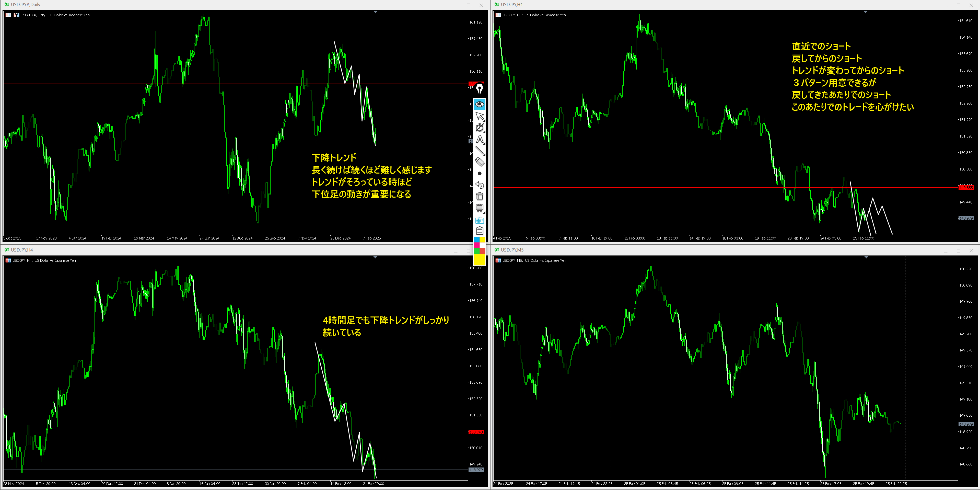The height and width of the screenshot is (490, 980).
Task: Click the '161.120' price on the Daily price scale
Action: click(x=475, y=22)
